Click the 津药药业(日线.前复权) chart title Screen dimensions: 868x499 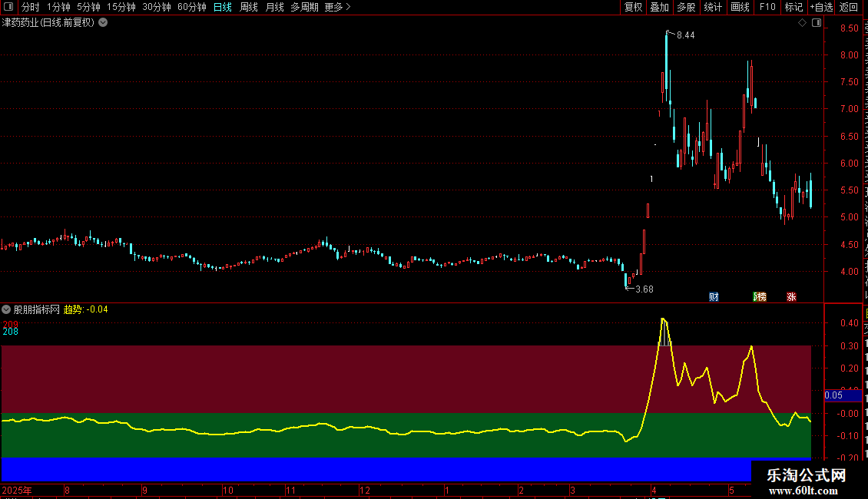point(48,22)
